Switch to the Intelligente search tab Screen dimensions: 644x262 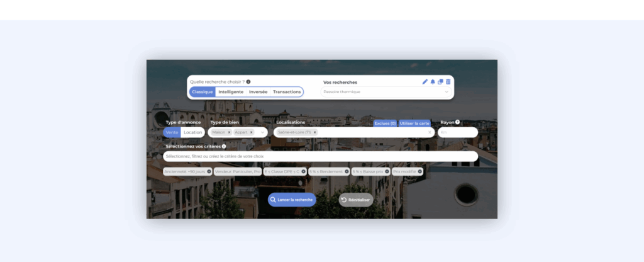pos(231,92)
